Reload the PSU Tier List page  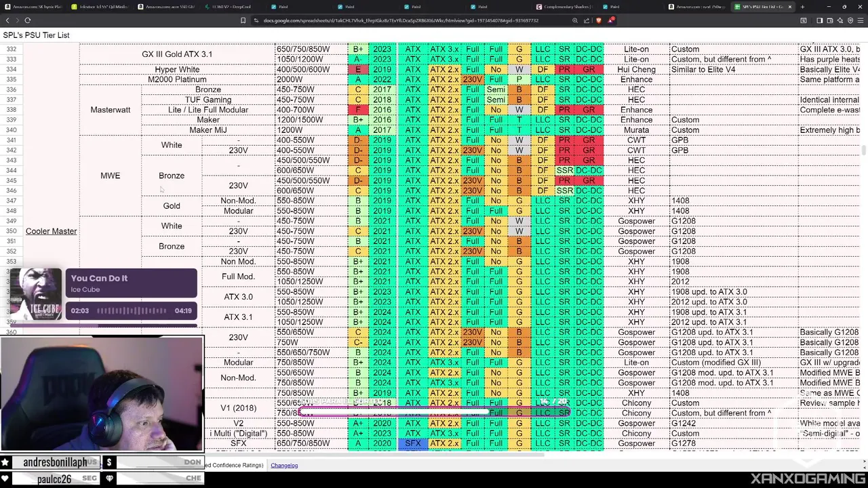click(28, 20)
